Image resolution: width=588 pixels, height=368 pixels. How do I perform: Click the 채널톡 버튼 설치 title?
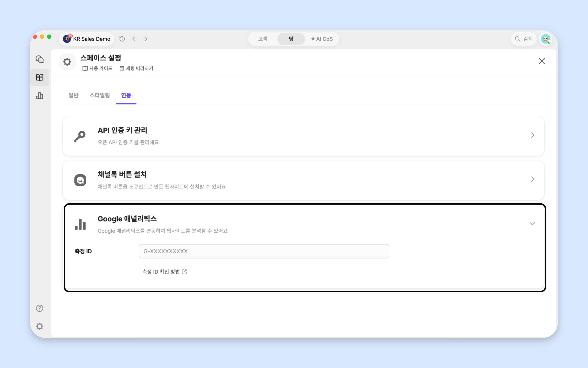pyautogui.click(x=122, y=174)
